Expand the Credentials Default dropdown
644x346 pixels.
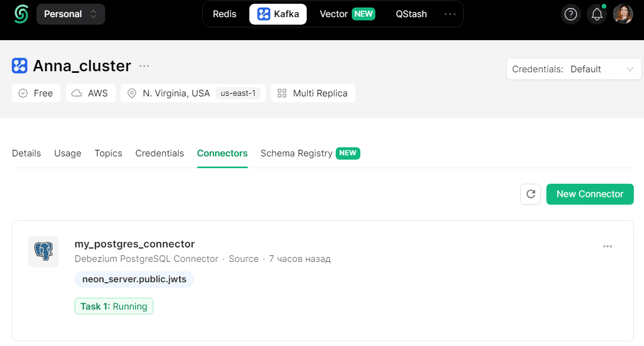tap(574, 69)
